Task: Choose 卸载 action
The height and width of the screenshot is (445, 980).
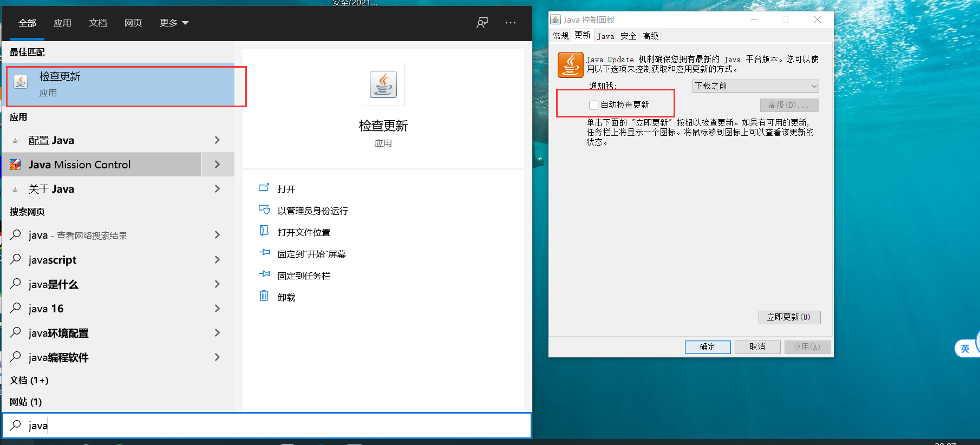Action: tap(286, 297)
